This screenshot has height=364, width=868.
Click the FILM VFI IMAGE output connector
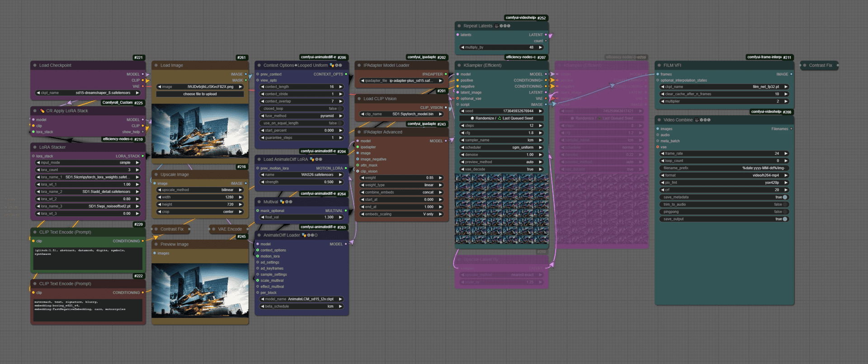tap(791, 74)
